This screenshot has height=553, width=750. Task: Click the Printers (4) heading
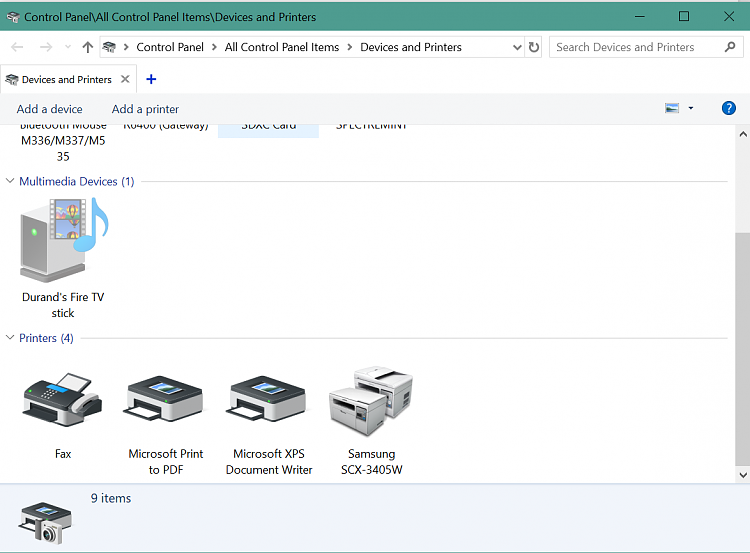click(x=46, y=338)
